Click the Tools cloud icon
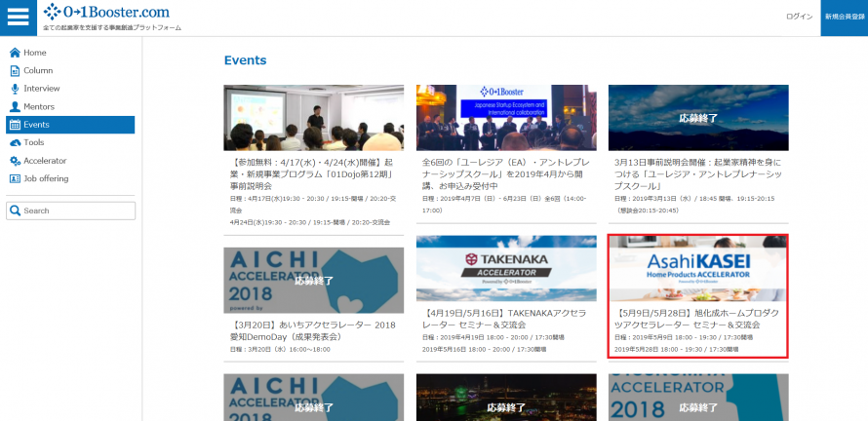 15,142
